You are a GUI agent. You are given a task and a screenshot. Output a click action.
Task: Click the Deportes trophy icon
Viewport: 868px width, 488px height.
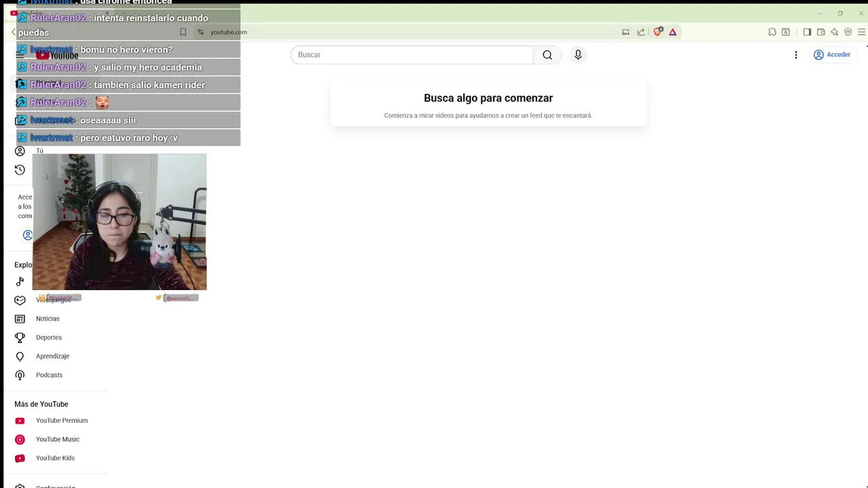point(20,338)
